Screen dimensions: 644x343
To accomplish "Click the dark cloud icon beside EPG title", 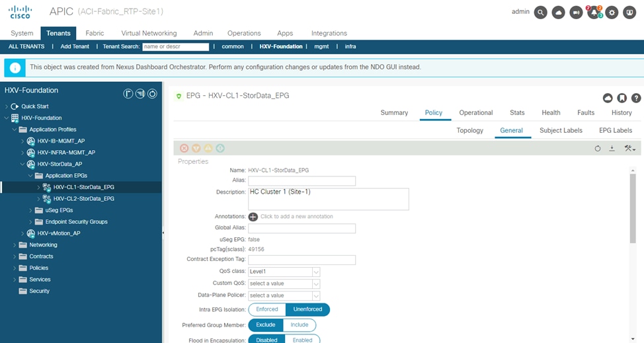I will coord(608,98).
